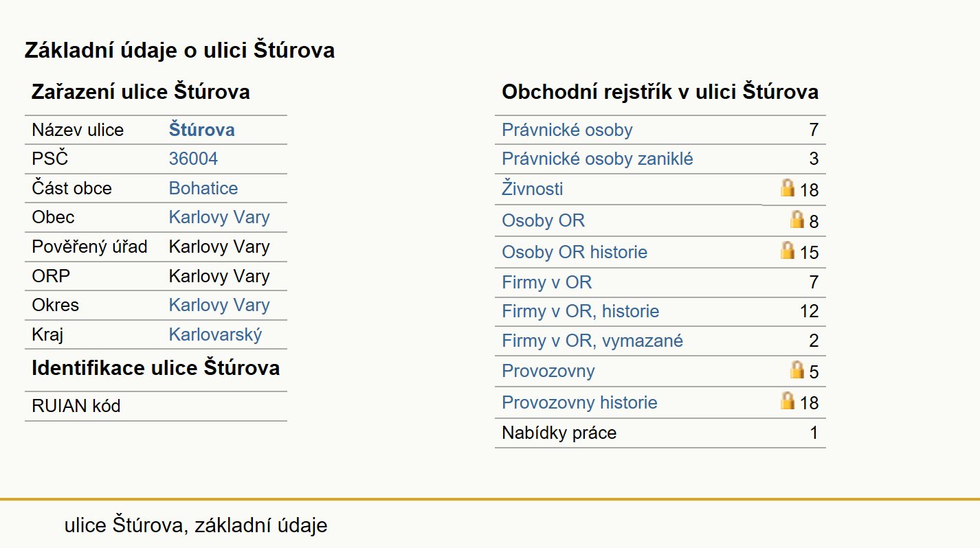Open the Právnické osoby link

[567, 130]
